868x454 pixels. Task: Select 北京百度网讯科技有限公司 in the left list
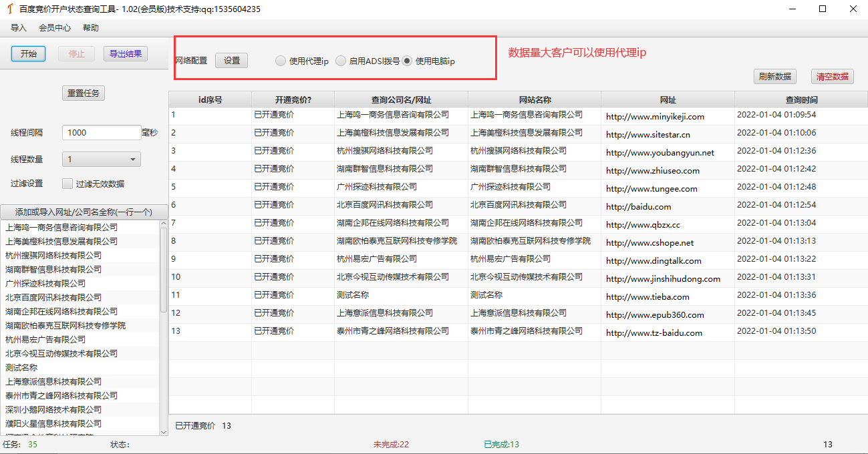(53, 297)
